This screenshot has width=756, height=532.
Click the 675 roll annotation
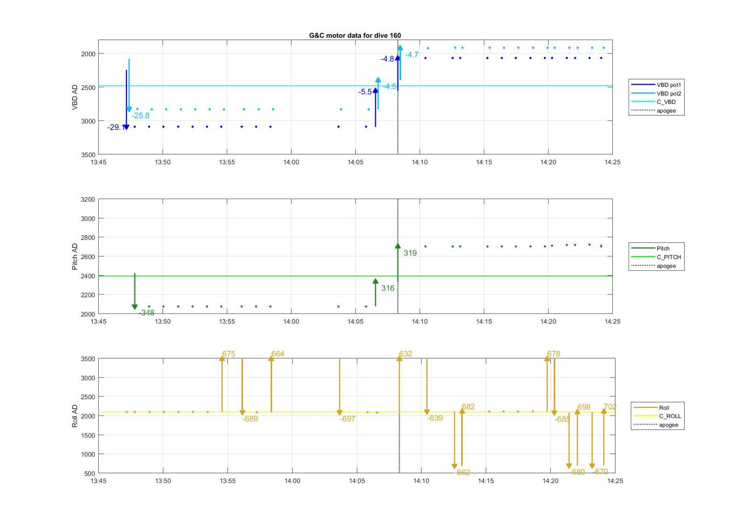pyautogui.click(x=228, y=354)
